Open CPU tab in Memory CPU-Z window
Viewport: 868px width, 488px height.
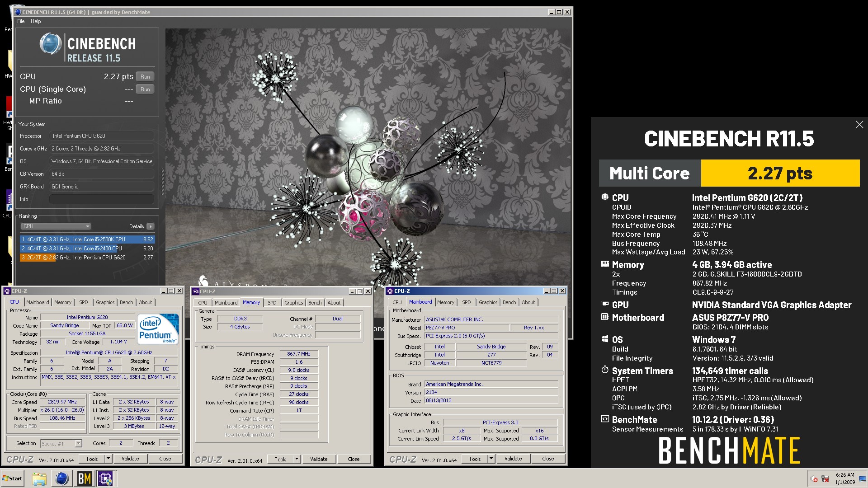pos(203,303)
